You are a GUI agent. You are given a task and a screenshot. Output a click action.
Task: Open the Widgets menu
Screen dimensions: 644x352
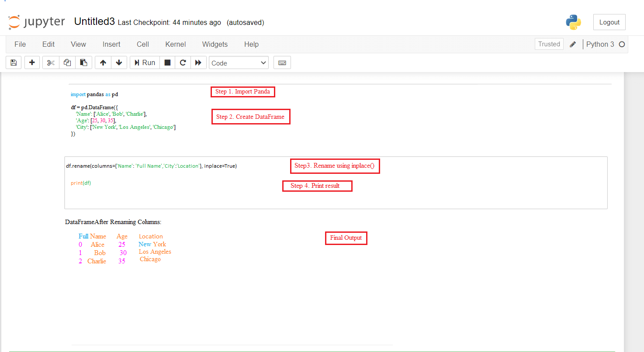(215, 44)
